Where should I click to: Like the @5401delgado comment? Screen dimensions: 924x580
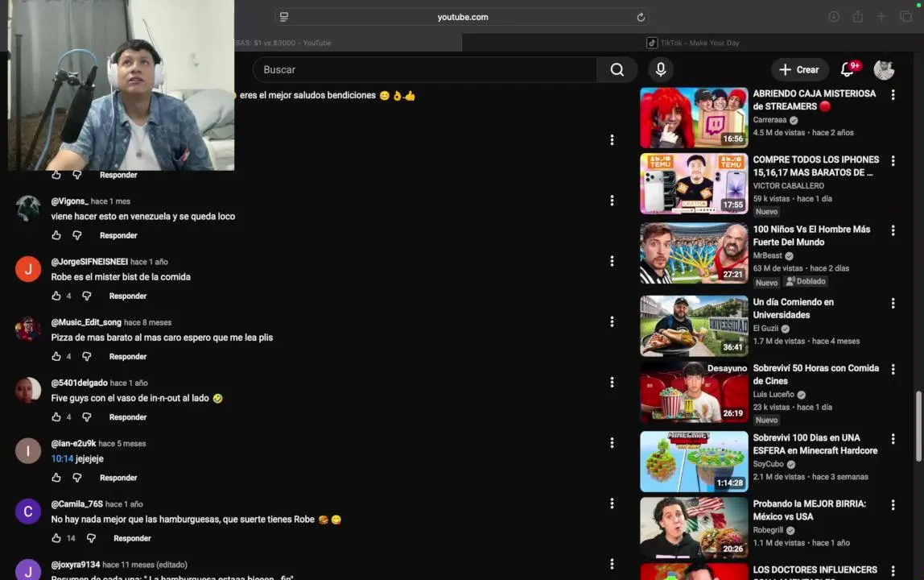tap(56, 417)
